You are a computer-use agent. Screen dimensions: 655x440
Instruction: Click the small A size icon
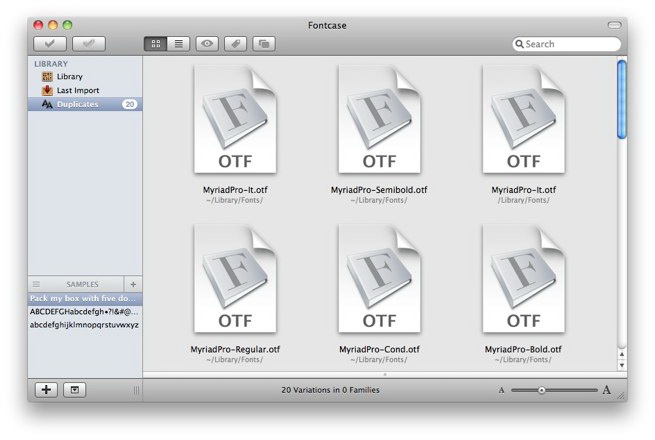(501, 390)
